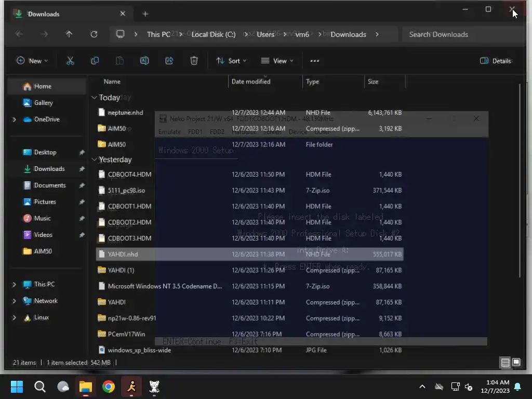Toggle the Details pane
Image resolution: width=532 pixels, height=399 pixels.
click(x=496, y=61)
